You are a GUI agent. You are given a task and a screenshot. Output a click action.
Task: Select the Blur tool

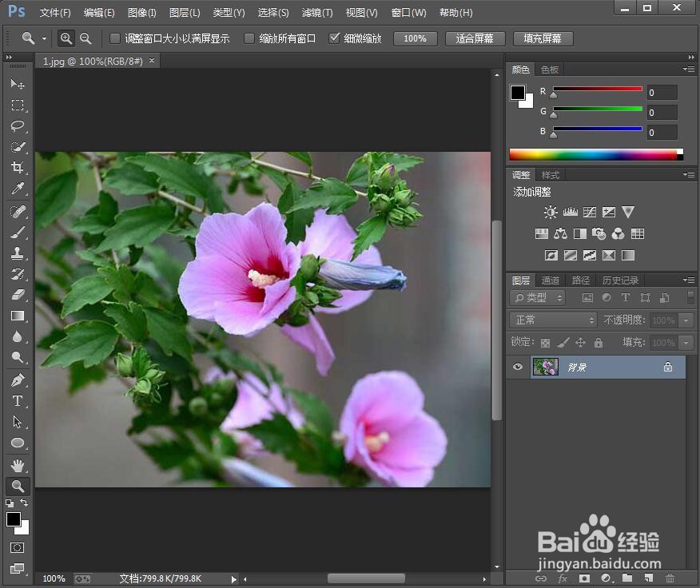tap(18, 336)
